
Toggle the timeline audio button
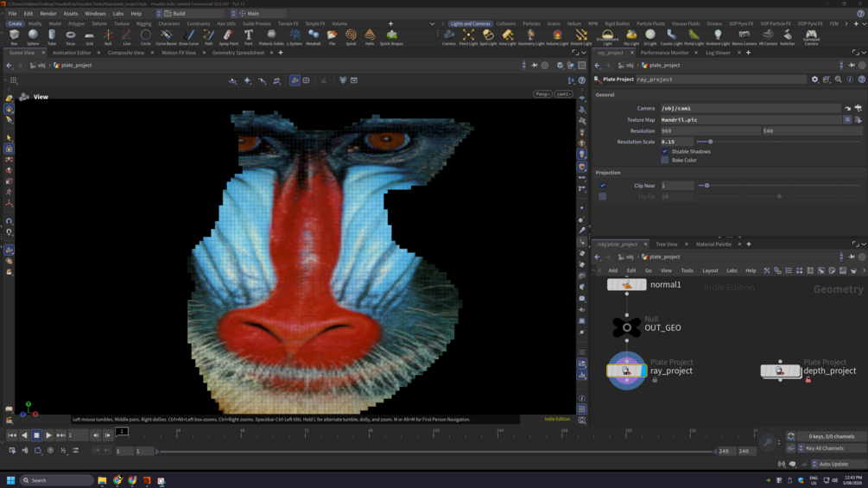tap(25, 450)
